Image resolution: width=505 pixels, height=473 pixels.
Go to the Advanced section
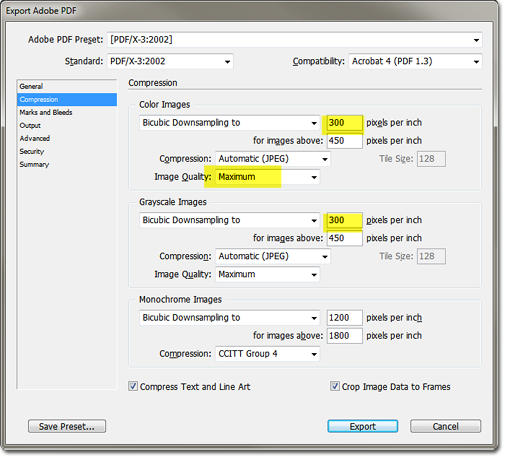pyautogui.click(x=67, y=138)
